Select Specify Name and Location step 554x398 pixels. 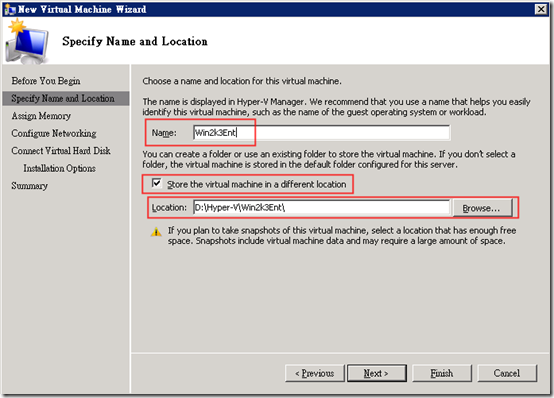pyautogui.click(x=66, y=98)
